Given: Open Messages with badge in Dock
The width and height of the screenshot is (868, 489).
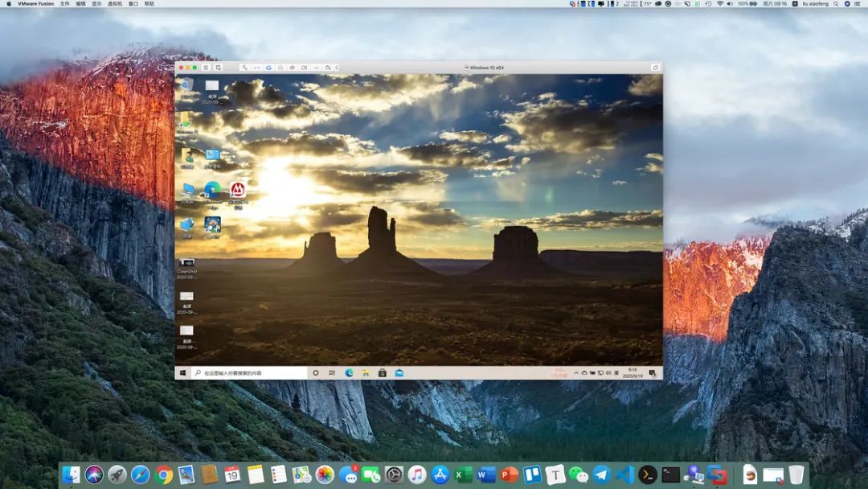Looking at the screenshot, I should (348, 475).
